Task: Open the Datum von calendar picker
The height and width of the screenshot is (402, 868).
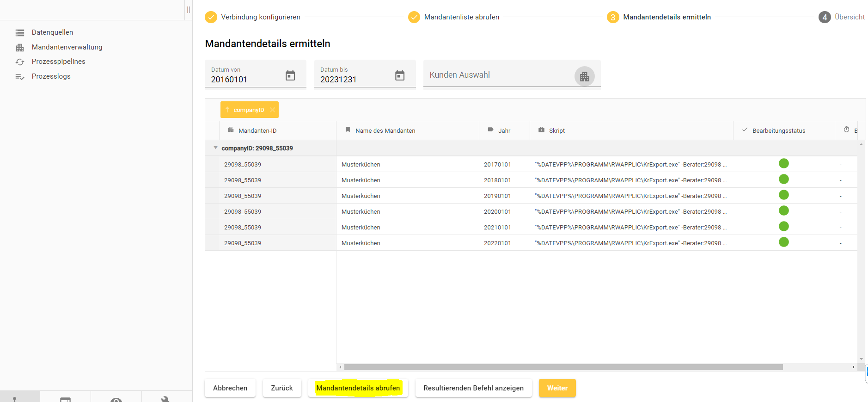Action: pos(290,75)
